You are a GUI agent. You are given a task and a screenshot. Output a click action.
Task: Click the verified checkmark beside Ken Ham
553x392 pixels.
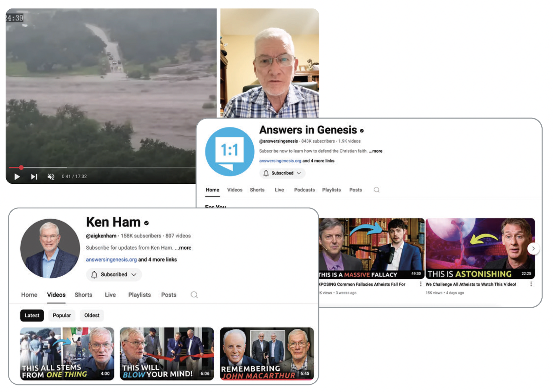(146, 222)
